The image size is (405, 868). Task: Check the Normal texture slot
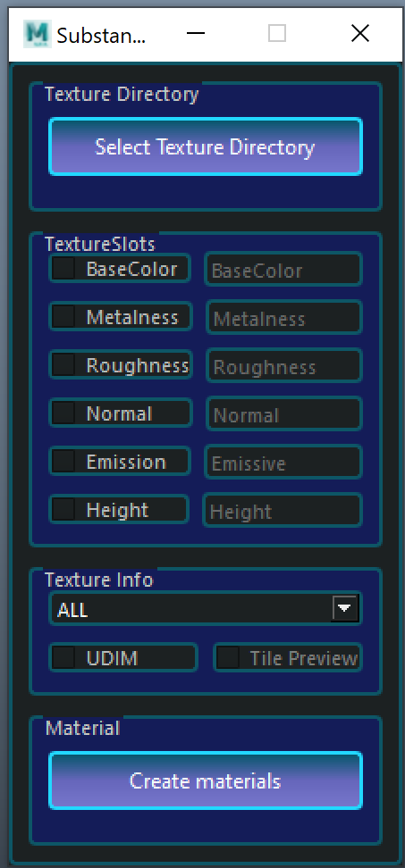tap(63, 413)
